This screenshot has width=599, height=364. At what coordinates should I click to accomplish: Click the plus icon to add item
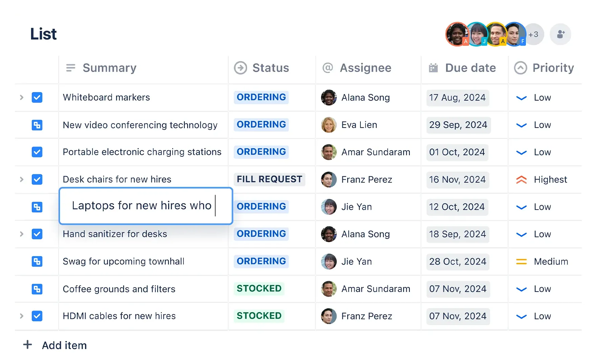pos(27,345)
